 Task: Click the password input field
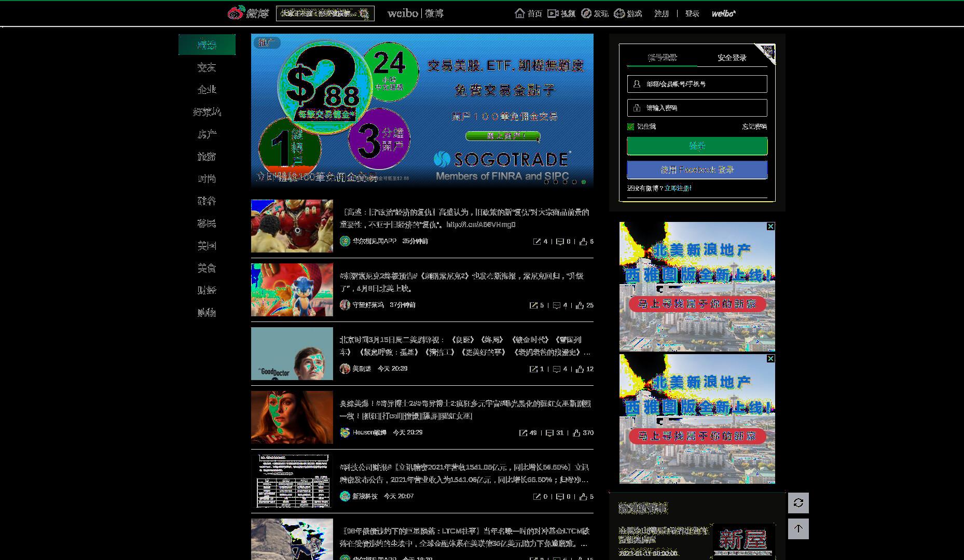tap(697, 108)
